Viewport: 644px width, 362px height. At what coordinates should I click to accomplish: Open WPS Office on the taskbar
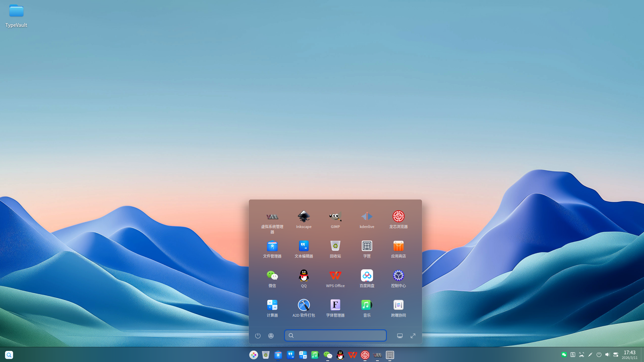pos(353,355)
